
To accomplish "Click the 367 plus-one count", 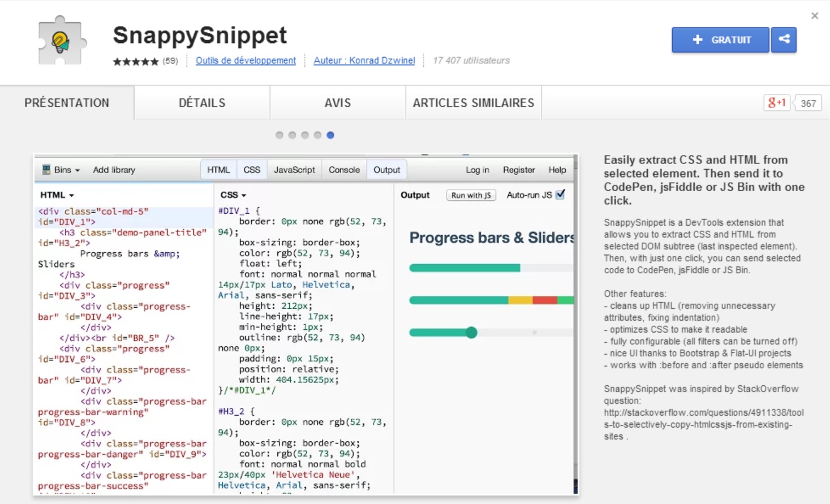I will coord(808,103).
